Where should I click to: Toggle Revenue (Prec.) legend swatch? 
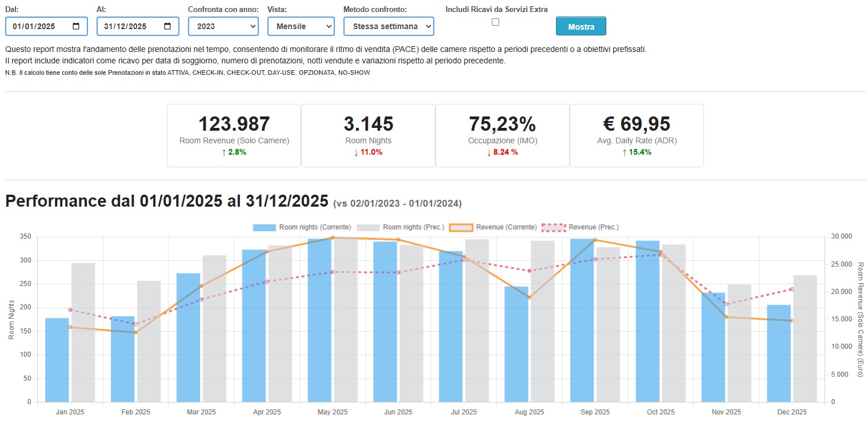(553, 227)
